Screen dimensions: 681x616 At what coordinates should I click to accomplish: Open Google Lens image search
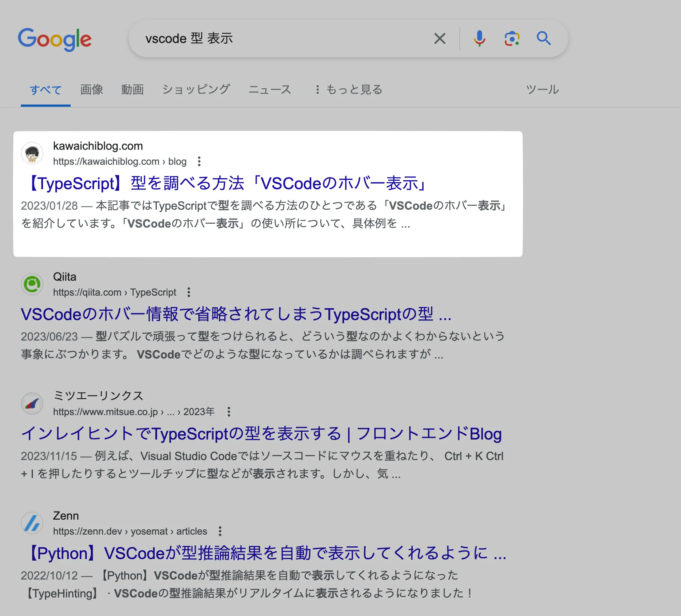[x=512, y=38]
